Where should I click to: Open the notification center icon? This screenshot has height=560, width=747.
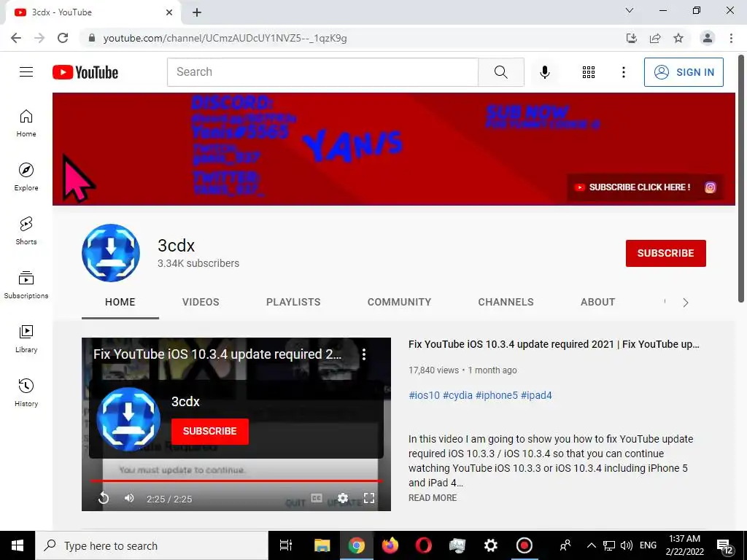[725, 547]
